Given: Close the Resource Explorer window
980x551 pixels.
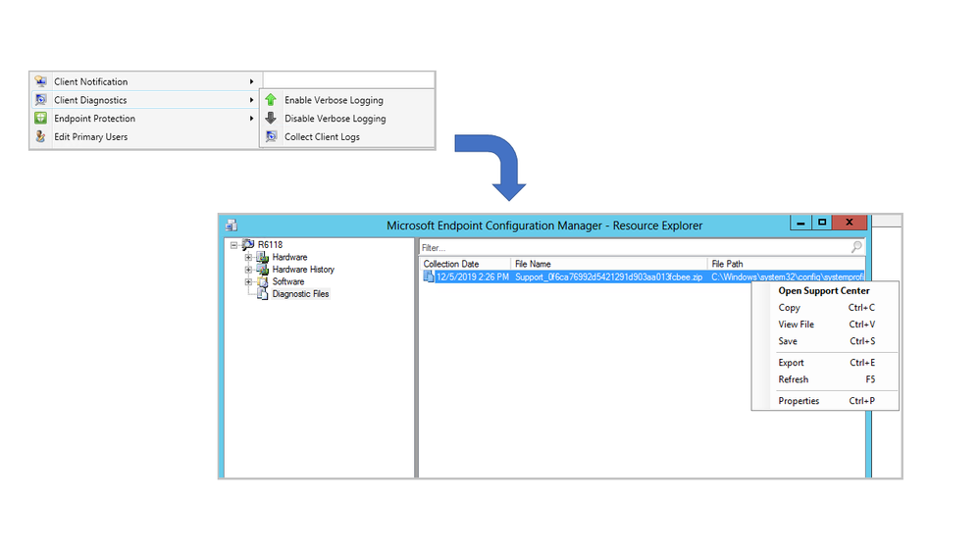Looking at the screenshot, I should click(850, 223).
